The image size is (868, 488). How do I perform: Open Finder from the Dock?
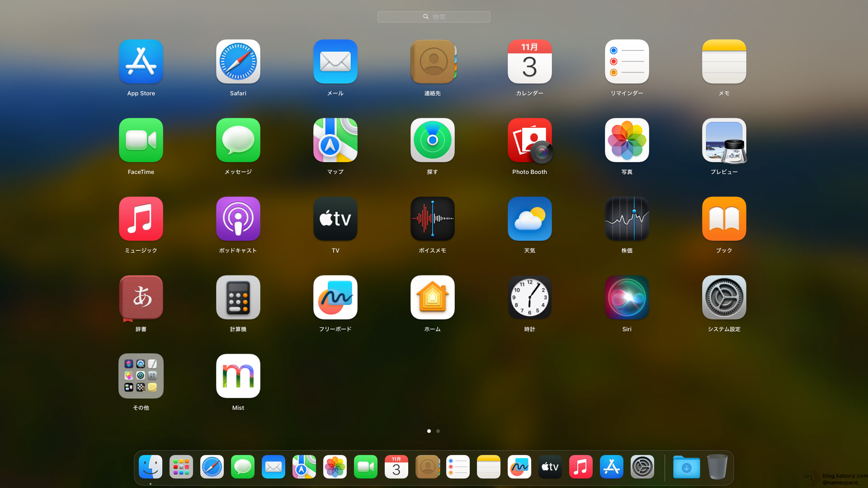(x=150, y=467)
